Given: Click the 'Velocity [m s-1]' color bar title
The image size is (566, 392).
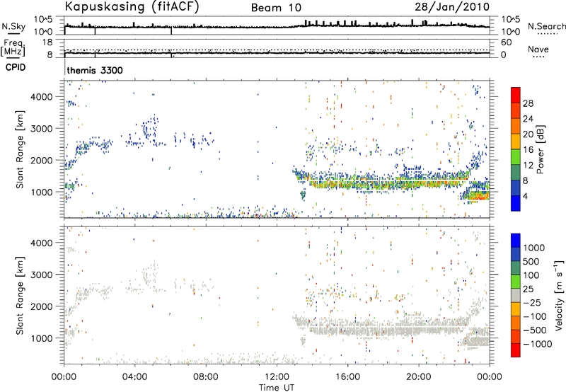Looking at the screenshot, I should [x=559, y=295].
